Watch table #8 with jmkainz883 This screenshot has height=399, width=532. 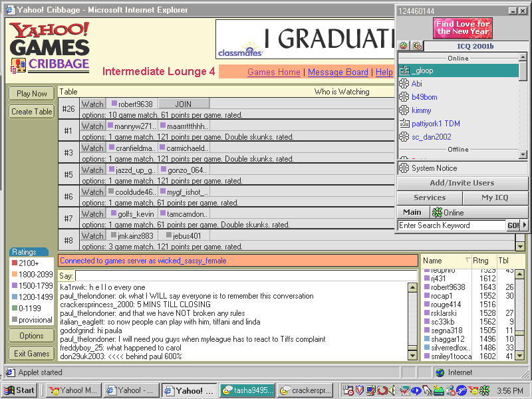click(92, 235)
